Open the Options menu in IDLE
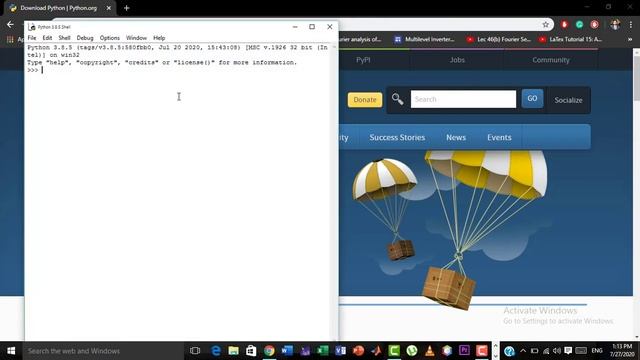 click(x=110, y=38)
